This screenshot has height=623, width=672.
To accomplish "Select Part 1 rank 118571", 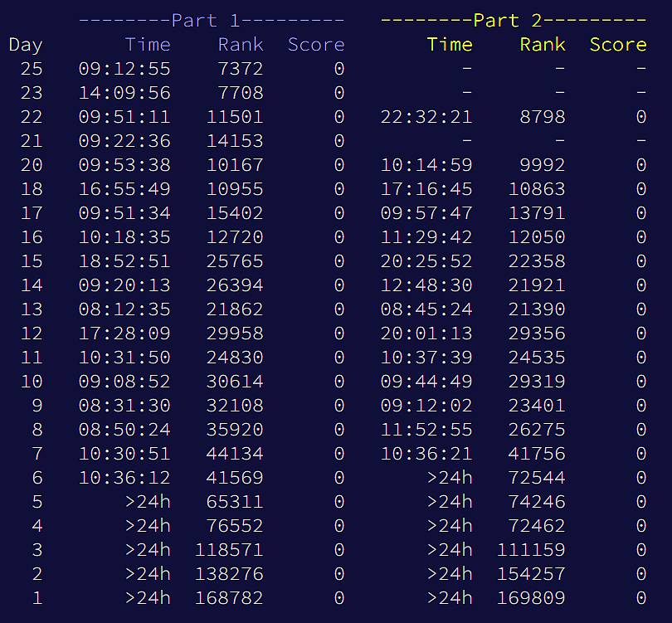I will (x=229, y=549).
